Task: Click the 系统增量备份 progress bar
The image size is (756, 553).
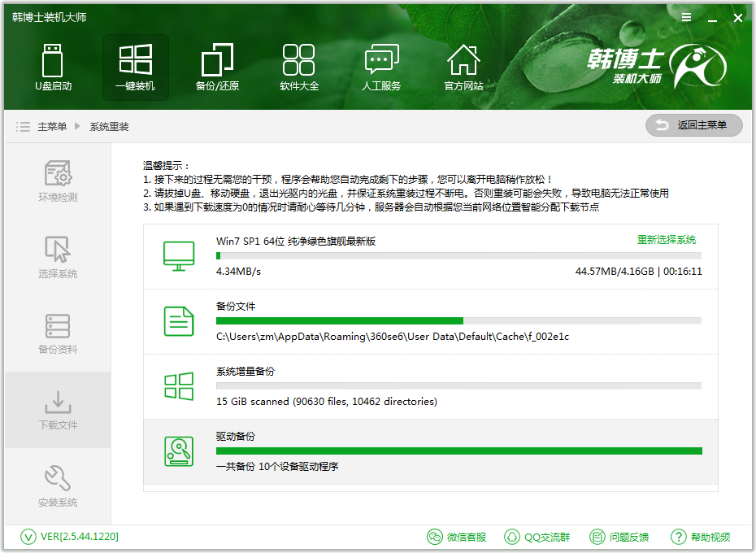Action: tap(458, 385)
